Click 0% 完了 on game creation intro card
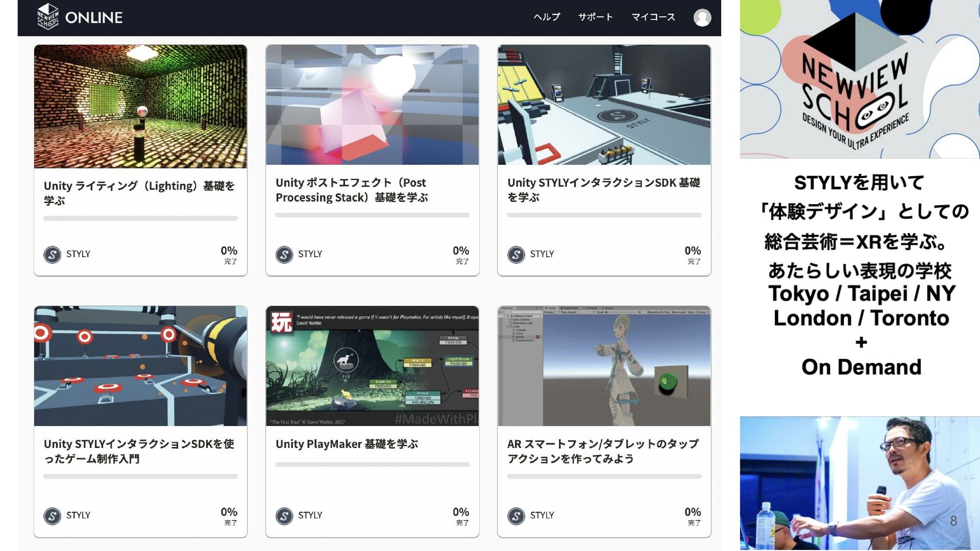980x551 pixels. tap(229, 516)
